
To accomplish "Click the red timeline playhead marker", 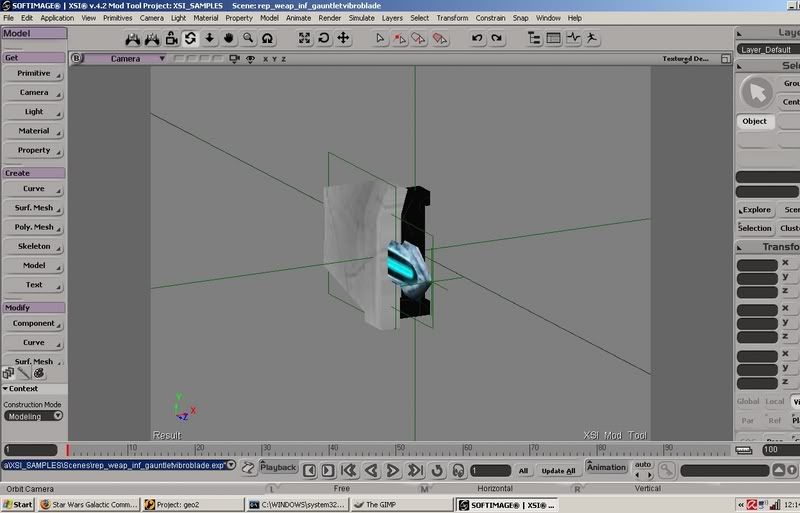I will 67,450.
